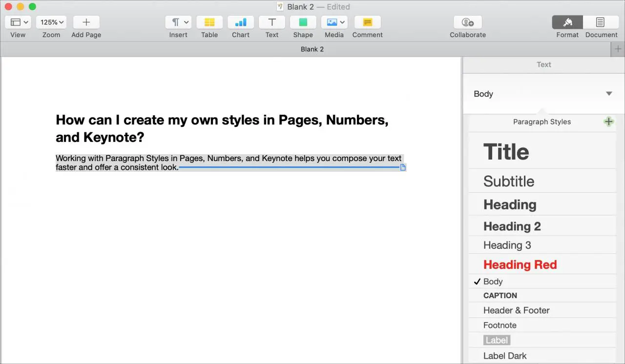Image resolution: width=625 pixels, height=364 pixels.
Task: Select the checked Body paragraph style
Action: coord(493,282)
